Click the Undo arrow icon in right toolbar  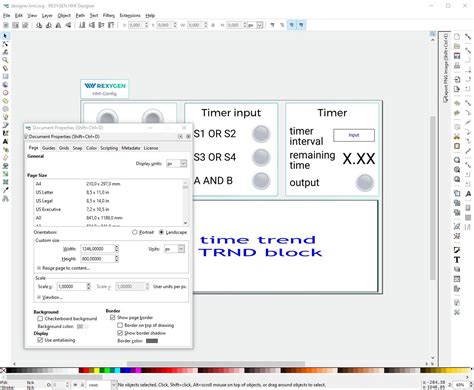coord(457,103)
